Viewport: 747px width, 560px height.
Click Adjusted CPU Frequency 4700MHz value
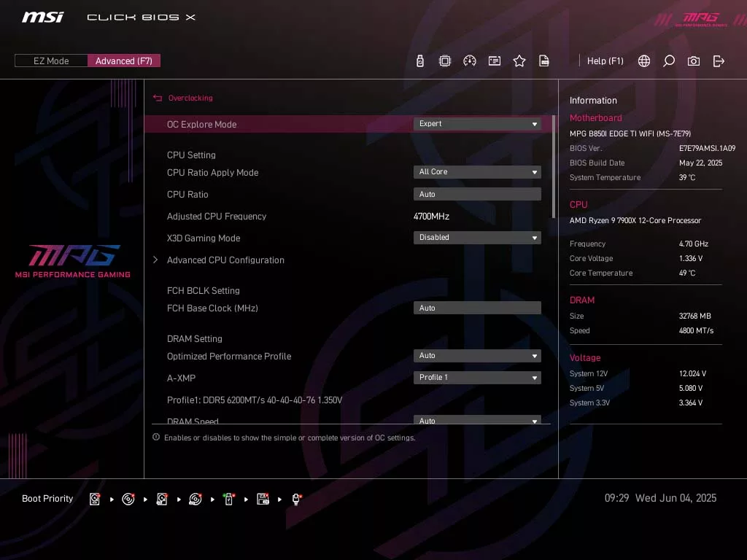pyautogui.click(x=432, y=216)
